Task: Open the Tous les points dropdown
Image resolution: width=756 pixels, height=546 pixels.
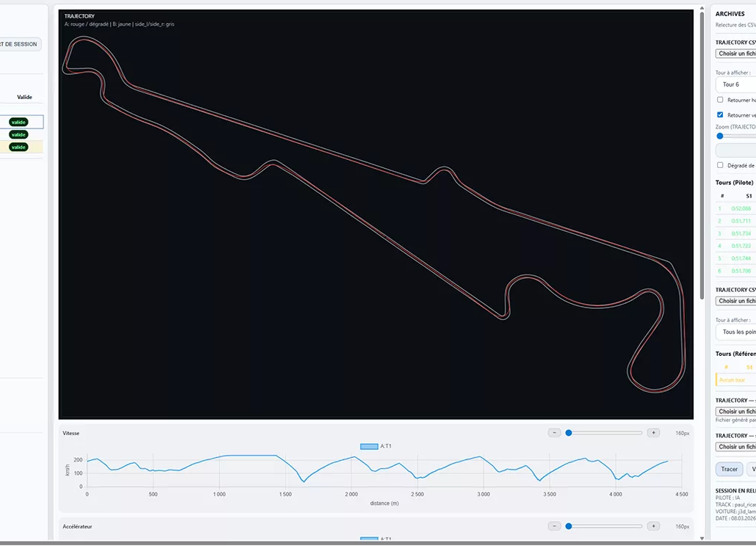Action: [x=735, y=332]
